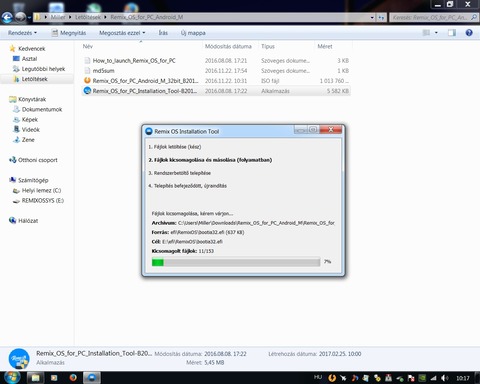Click the Új mappa button
This screenshot has height=384, width=480.
click(x=193, y=33)
